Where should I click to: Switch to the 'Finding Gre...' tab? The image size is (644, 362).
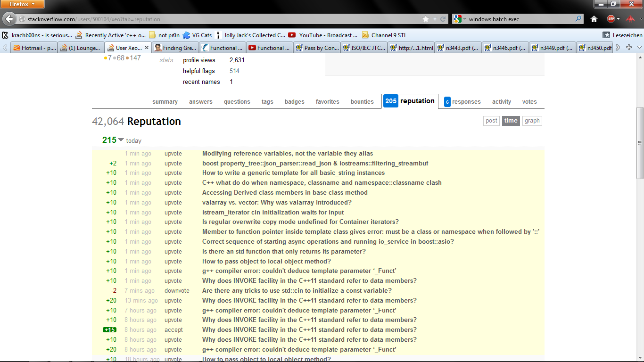tap(175, 48)
